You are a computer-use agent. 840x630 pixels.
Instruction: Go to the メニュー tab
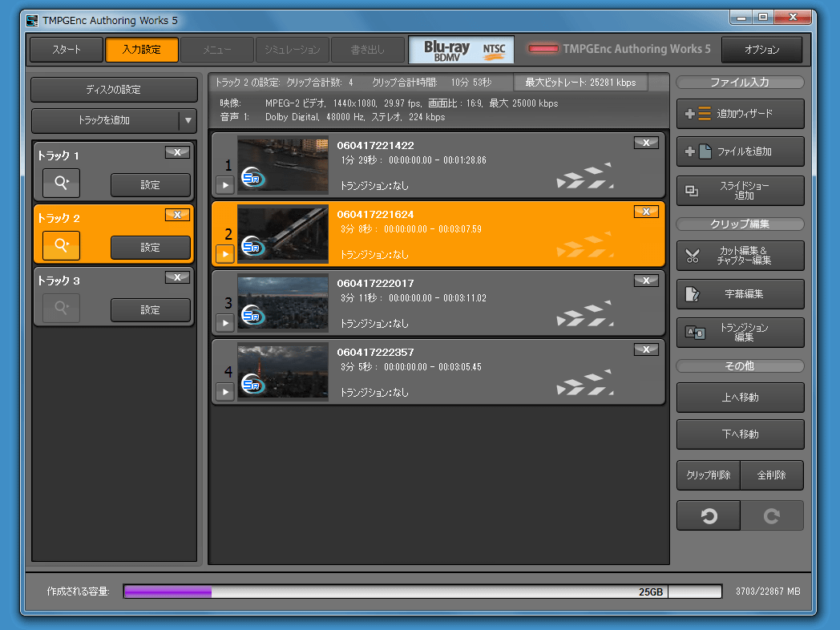pyautogui.click(x=217, y=50)
